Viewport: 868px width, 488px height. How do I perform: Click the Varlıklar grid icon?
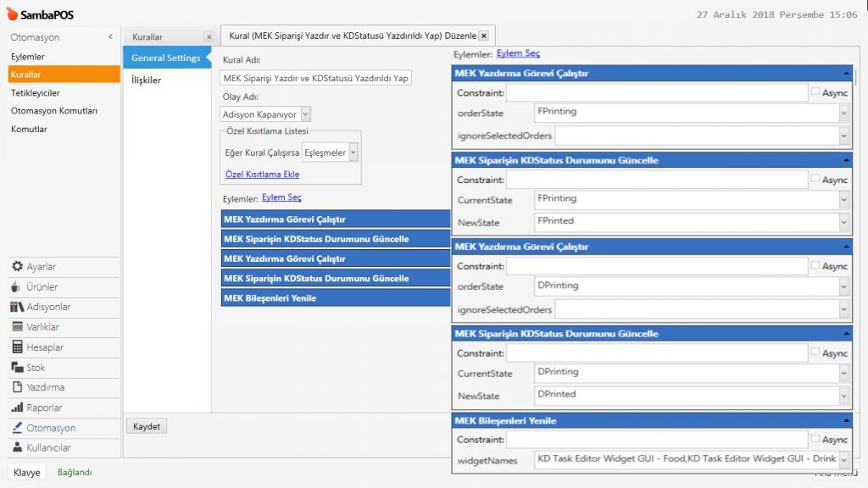[x=18, y=327]
